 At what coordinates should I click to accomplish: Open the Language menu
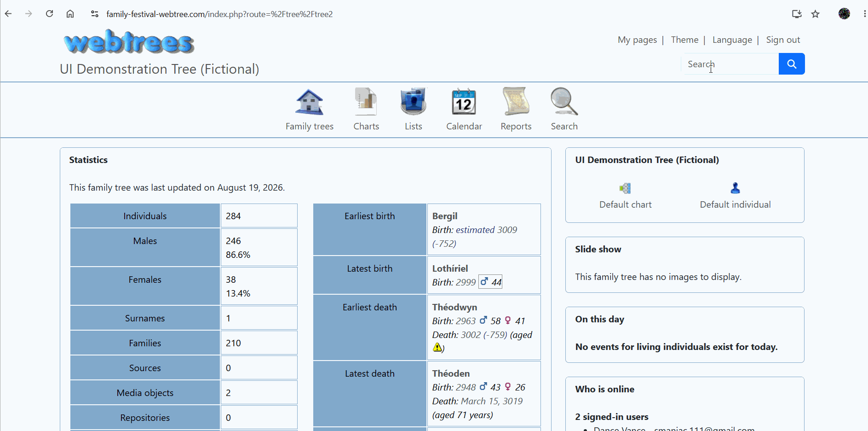coord(732,40)
